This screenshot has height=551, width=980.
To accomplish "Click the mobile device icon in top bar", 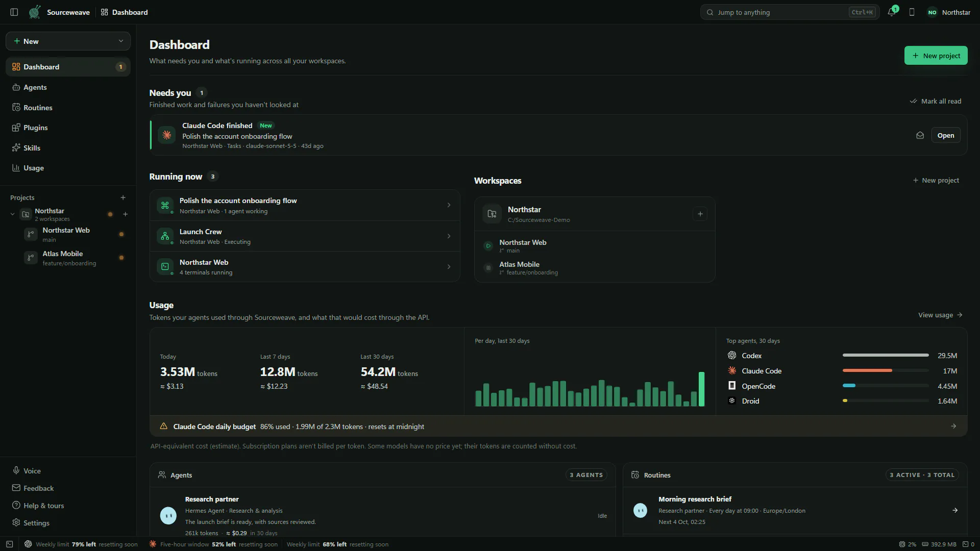I will click(x=912, y=12).
